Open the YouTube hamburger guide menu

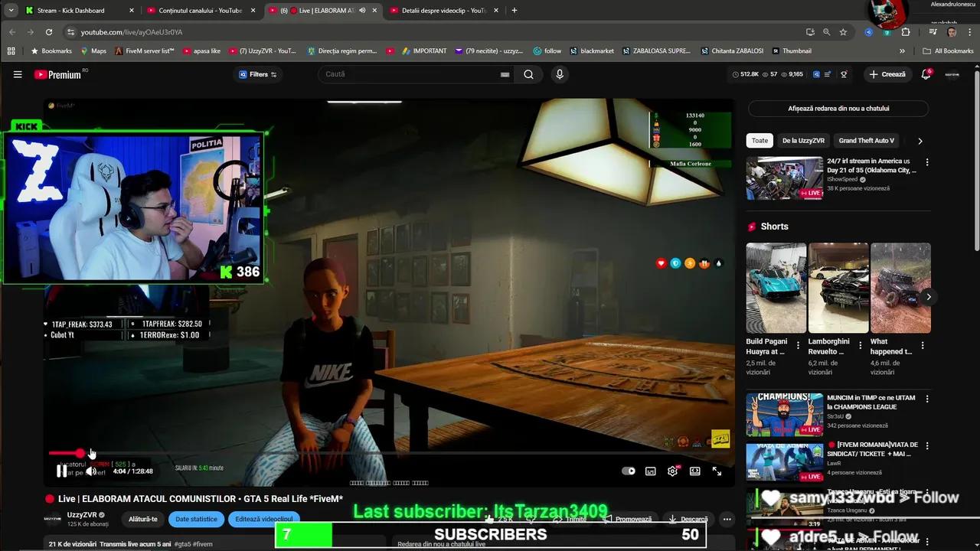pyautogui.click(x=17, y=74)
